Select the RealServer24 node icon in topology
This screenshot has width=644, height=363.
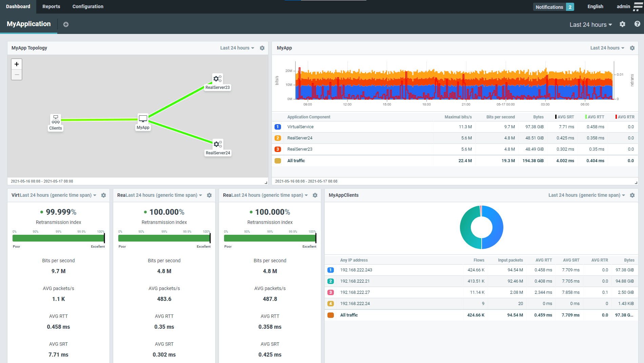217,144
